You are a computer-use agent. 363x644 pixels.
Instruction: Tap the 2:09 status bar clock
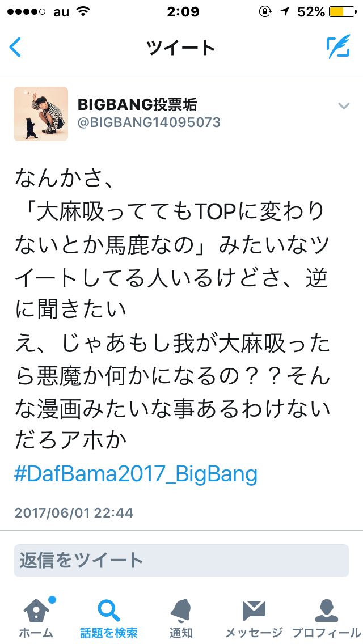coord(183,12)
